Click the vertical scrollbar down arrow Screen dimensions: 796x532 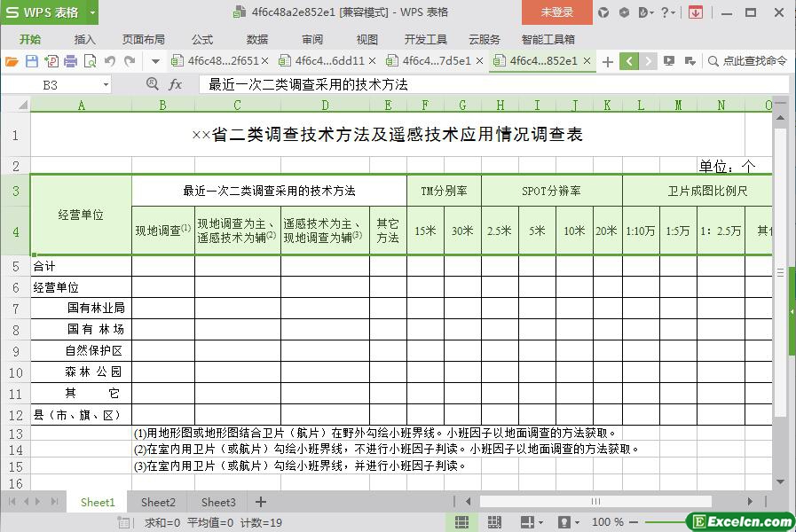(780, 481)
